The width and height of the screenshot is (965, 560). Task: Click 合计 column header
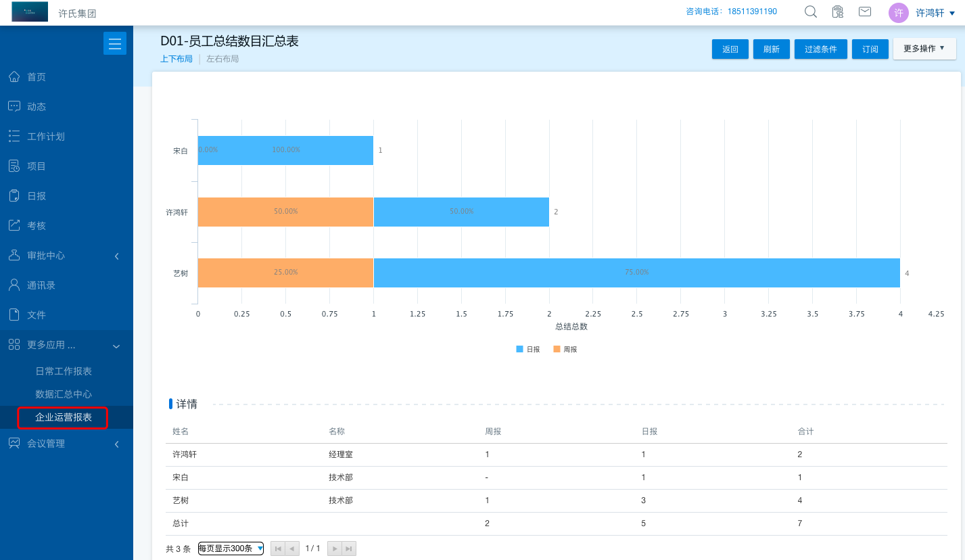805,431
